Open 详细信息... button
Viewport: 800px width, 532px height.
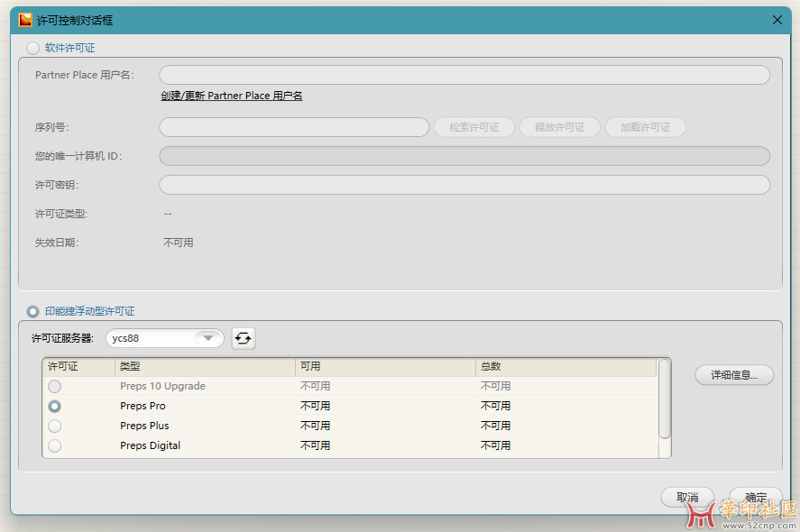pos(734,375)
